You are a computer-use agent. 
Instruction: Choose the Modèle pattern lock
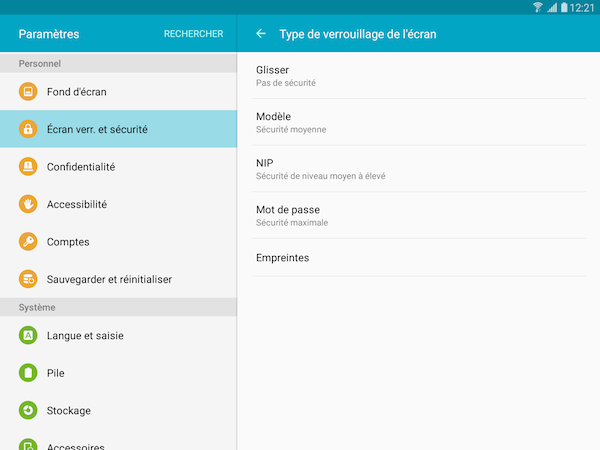coord(419,122)
